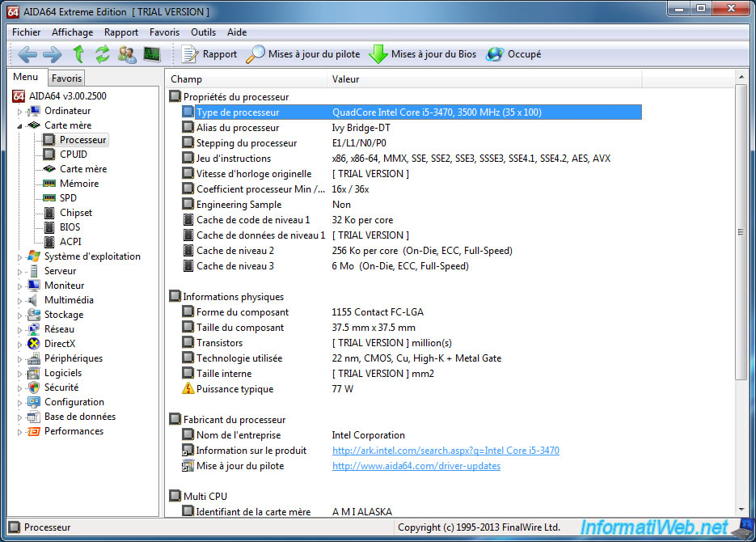Click the SPD memory module icon

49,197
